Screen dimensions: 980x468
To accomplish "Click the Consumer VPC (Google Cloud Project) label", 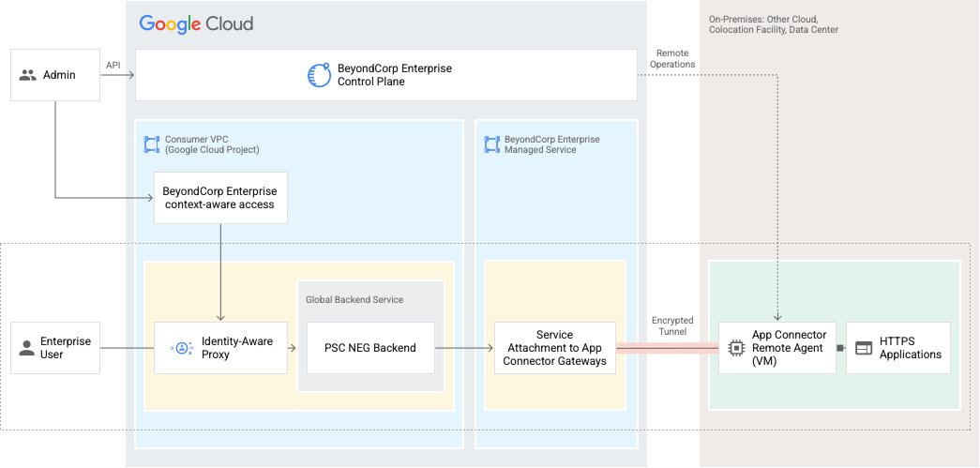I will 212,144.
